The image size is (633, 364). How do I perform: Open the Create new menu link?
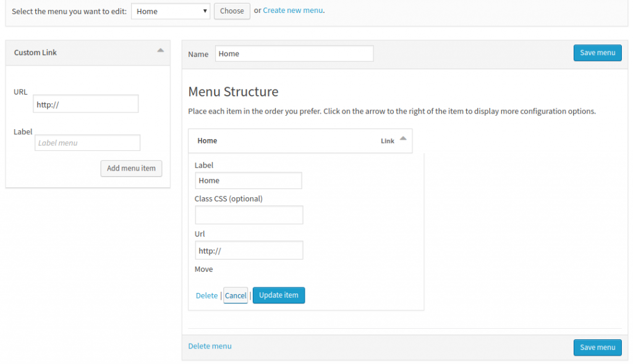pyautogui.click(x=292, y=11)
